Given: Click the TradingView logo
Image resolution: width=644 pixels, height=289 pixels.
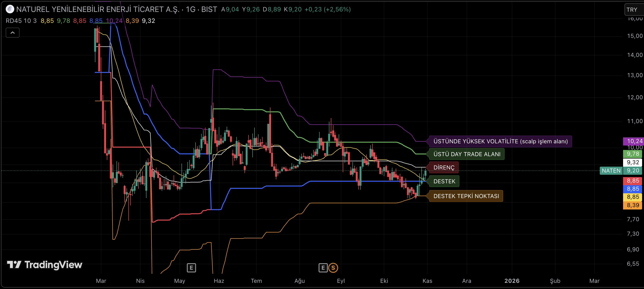Looking at the screenshot, I should point(44,264).
